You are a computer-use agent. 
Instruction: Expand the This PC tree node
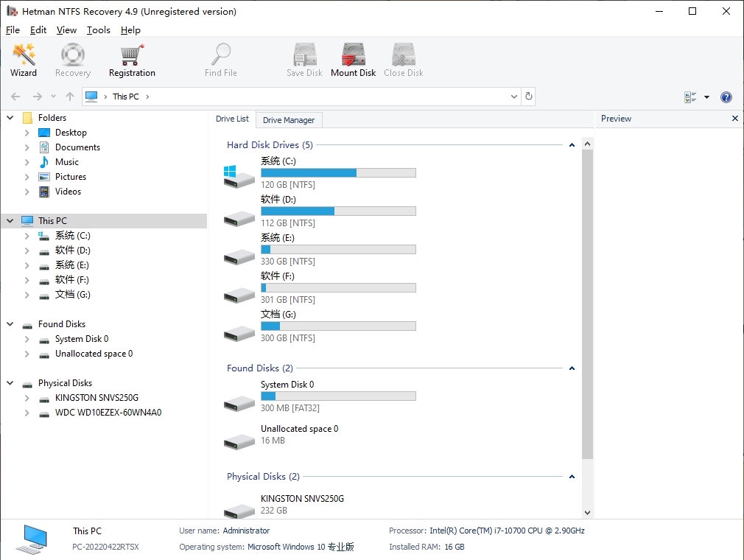10,220
